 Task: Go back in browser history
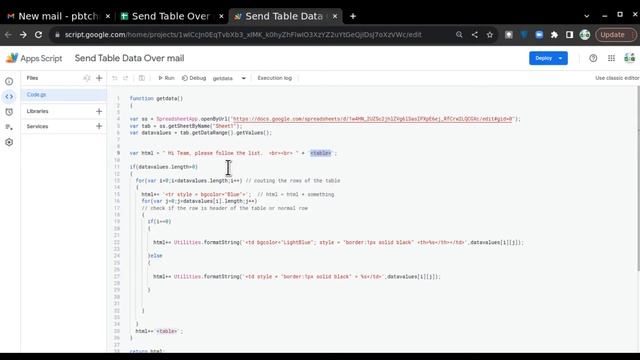(x=8, y=35)
